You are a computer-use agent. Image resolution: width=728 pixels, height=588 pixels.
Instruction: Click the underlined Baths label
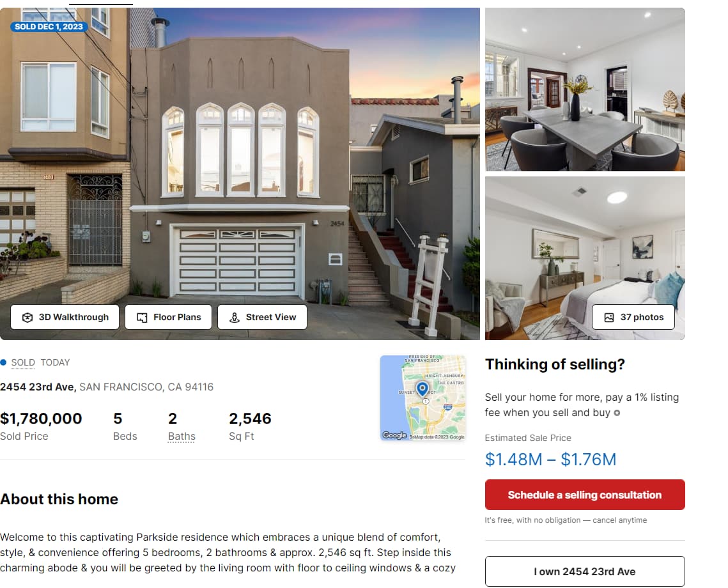point(182,437)
